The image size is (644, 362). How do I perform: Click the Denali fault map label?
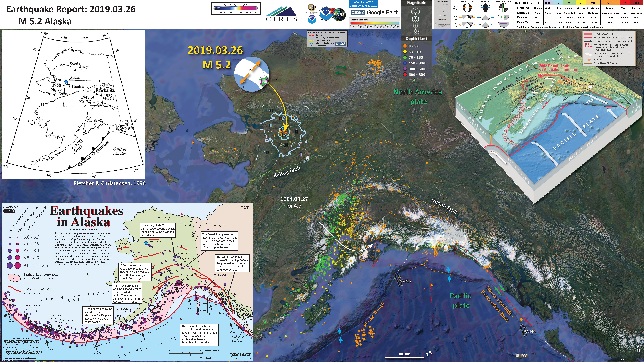coord(444,206)
